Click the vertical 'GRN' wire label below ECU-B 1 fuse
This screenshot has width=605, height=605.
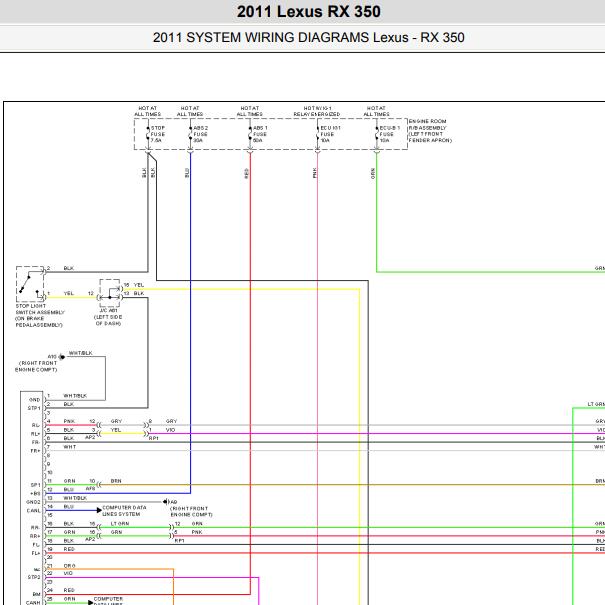(x=373, y=173)
